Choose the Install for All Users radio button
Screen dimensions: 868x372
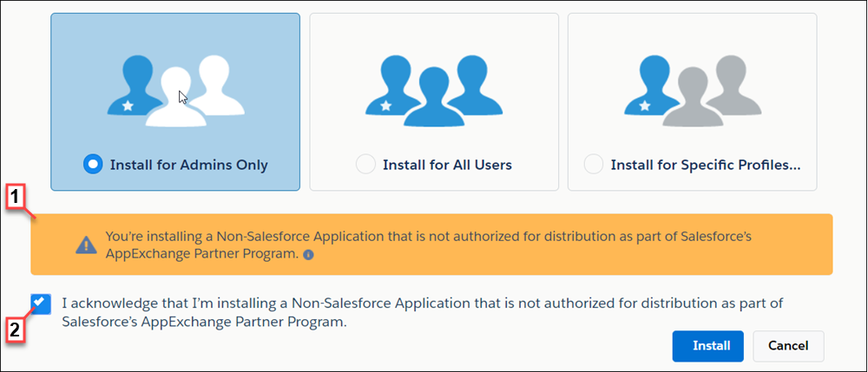(366, 164)
